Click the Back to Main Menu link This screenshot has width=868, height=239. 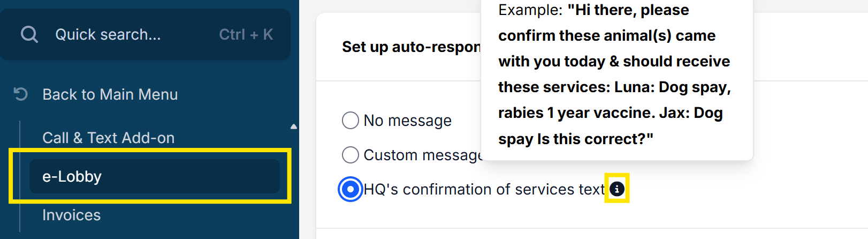(x=110, y=94)
